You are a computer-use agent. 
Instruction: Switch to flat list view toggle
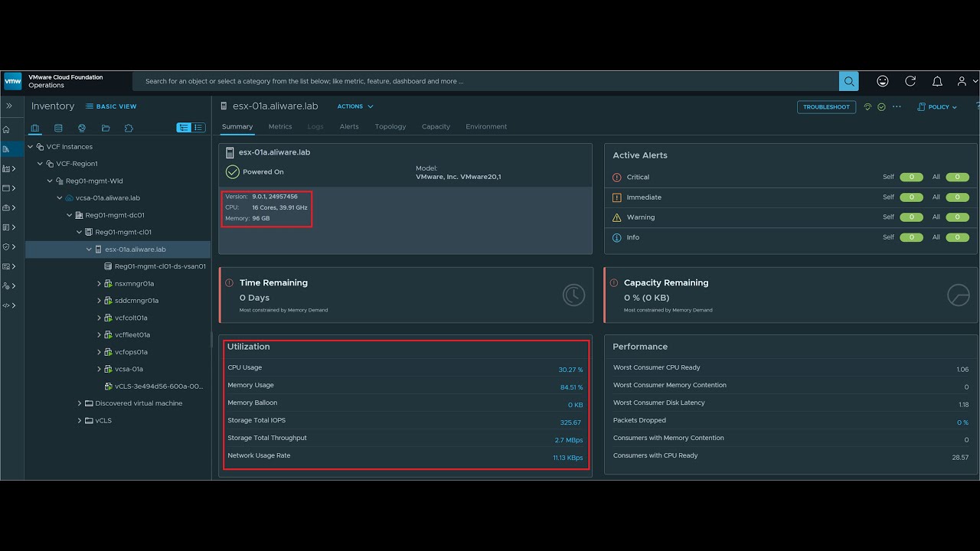(x=198, y=128)
